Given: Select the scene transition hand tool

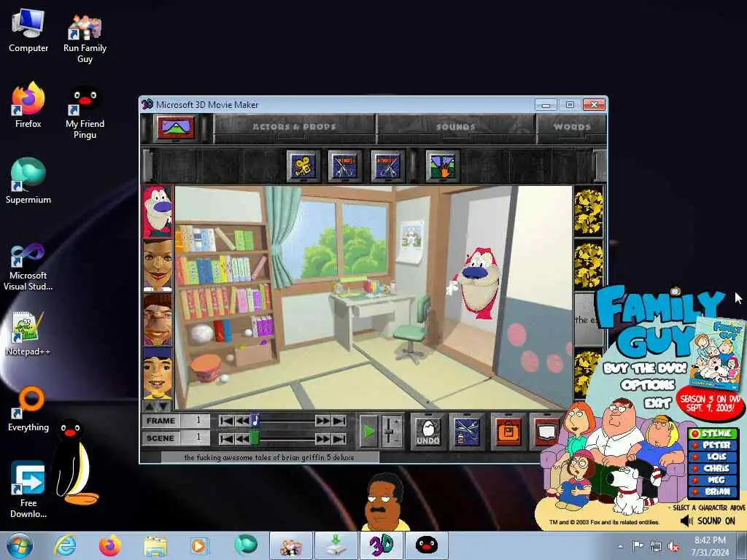Looking at the screenshot, I should point(442,166).
